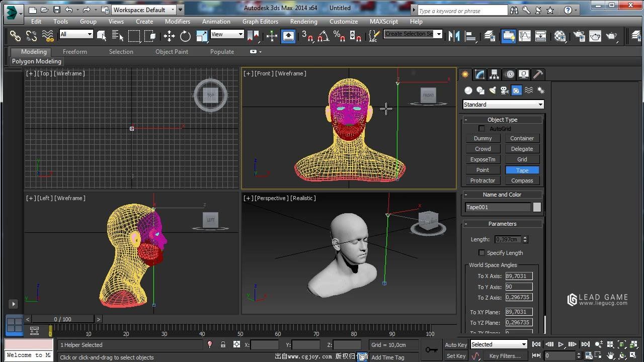Open the Selected key filter dropdown

pos(499,344)
